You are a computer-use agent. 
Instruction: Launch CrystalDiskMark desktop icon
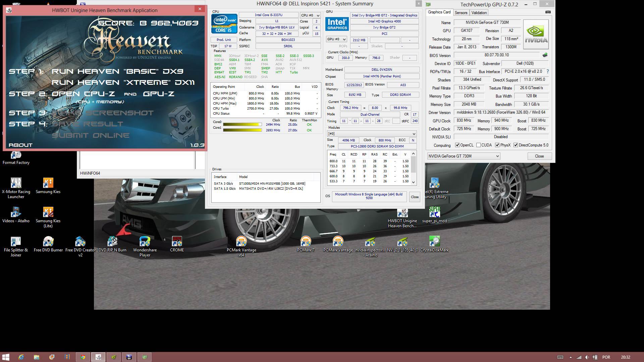[434, 244]
